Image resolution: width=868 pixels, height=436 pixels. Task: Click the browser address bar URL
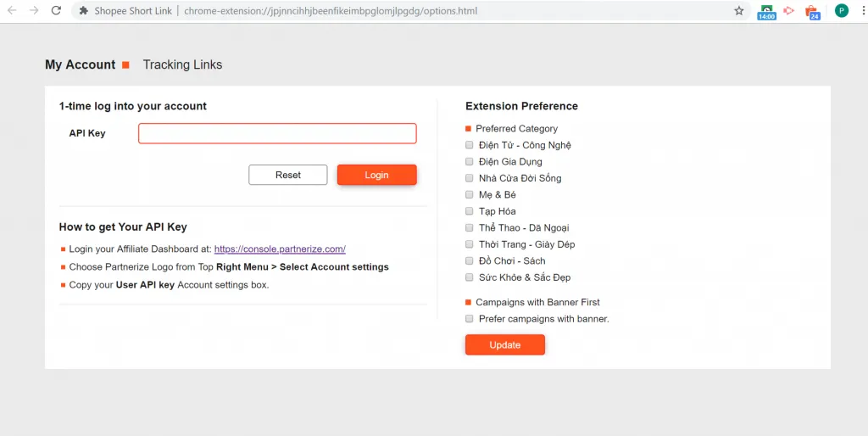(331, 11)
